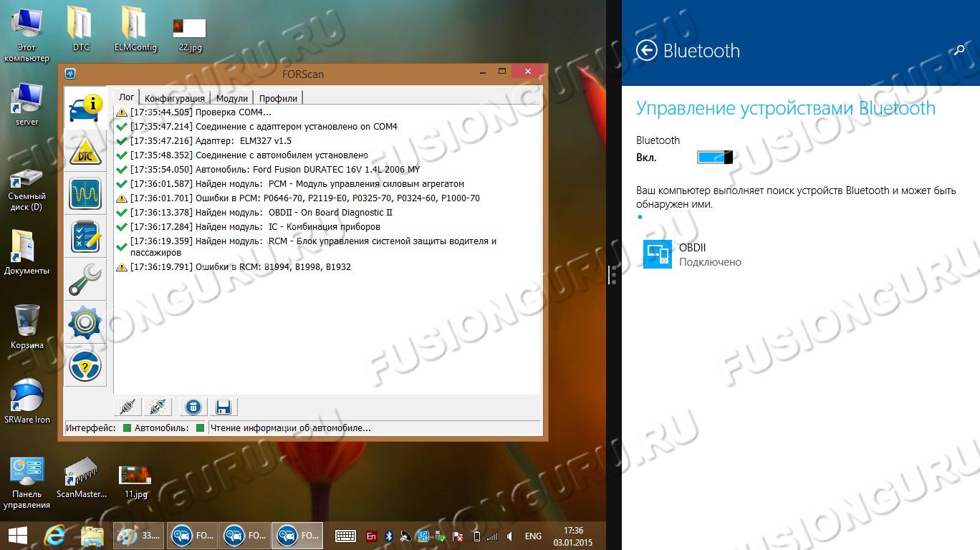Open the gear settings section
The image size is (980, 550).
coord(85,323)
